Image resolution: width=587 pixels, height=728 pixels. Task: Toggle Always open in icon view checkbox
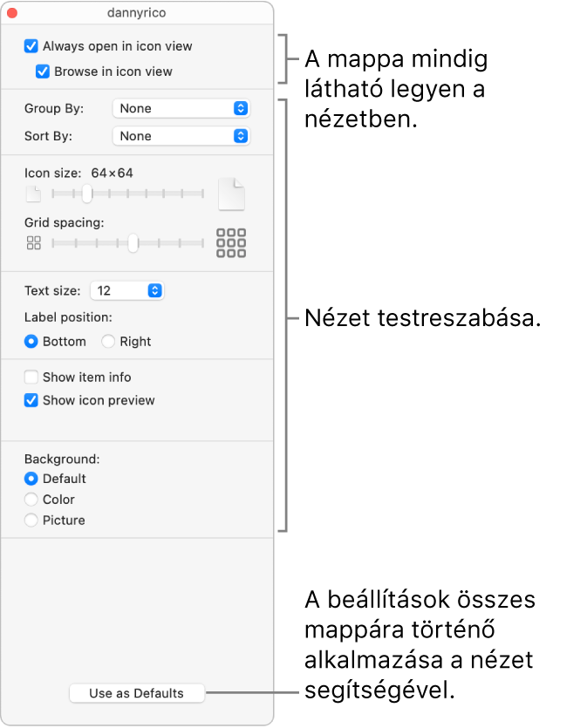click(31, 46)
